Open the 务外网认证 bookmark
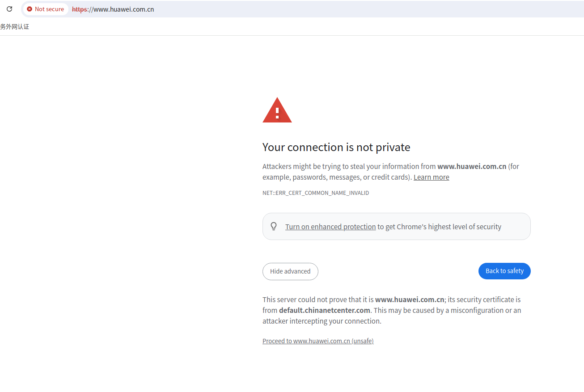Viewport: 584px width, 392px height. click(15, 27)
